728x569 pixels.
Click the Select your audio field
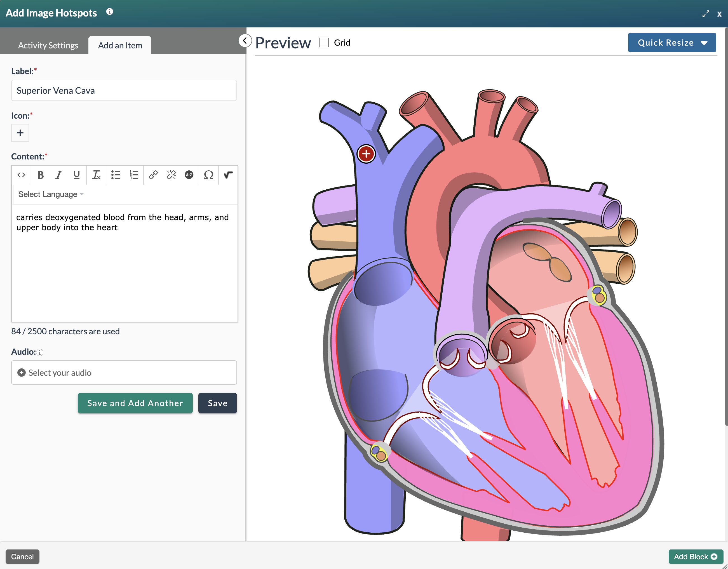click(124, 372)
